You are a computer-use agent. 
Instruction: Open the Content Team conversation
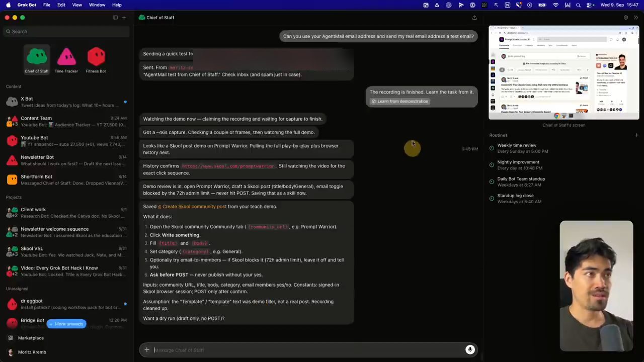pos(66,121)
